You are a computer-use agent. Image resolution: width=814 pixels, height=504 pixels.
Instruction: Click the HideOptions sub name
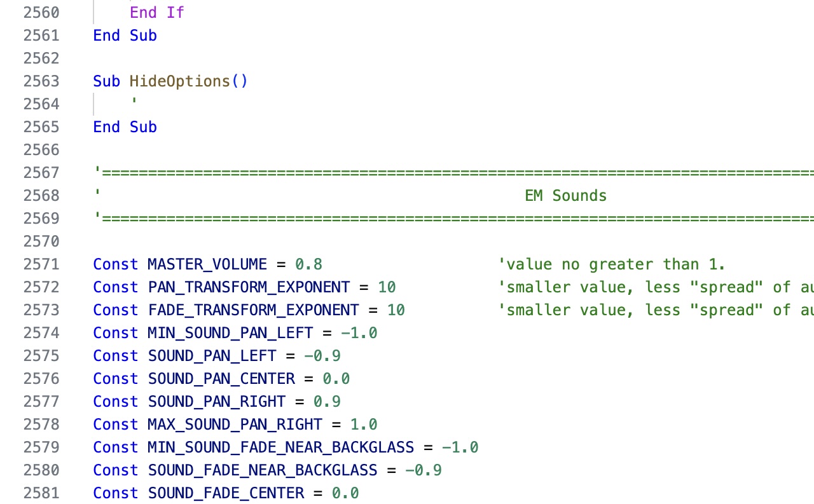click(x=180, y=81)
